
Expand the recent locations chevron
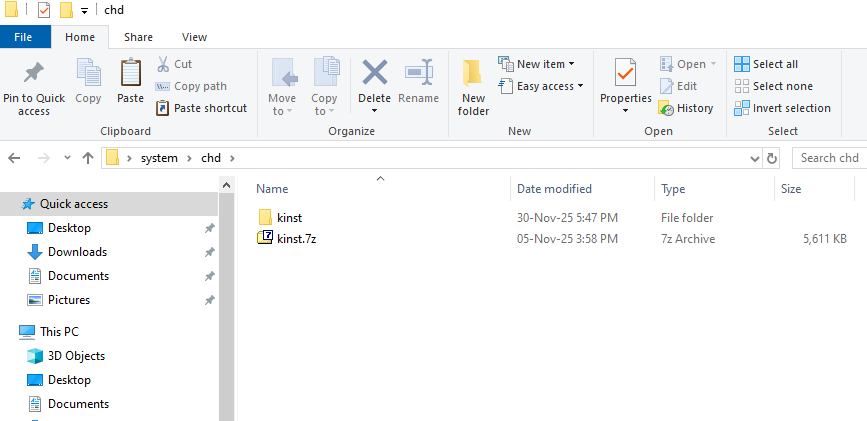point(67,158)
